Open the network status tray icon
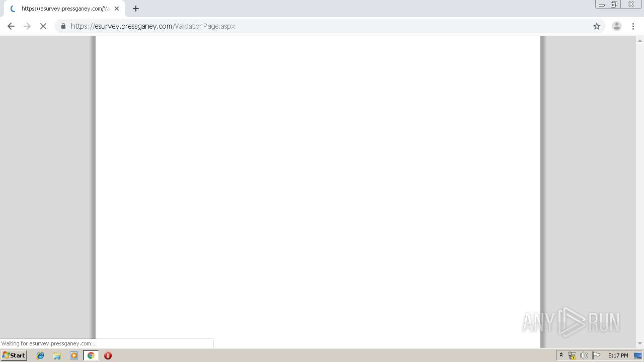 [572, 355]
